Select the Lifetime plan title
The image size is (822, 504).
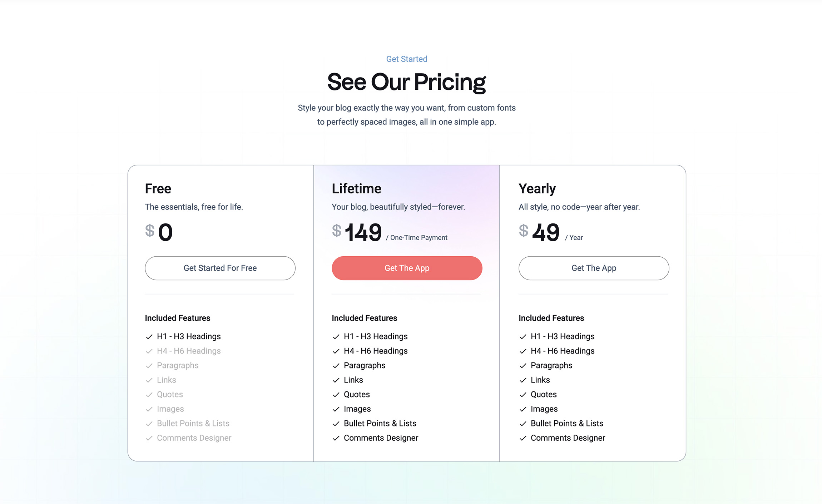(x=356, y=189)
